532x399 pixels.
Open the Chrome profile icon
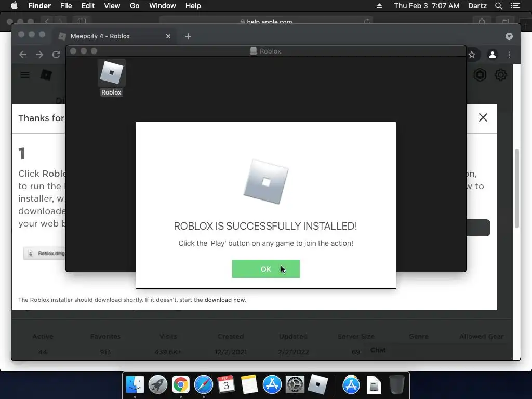coord(493,55)
